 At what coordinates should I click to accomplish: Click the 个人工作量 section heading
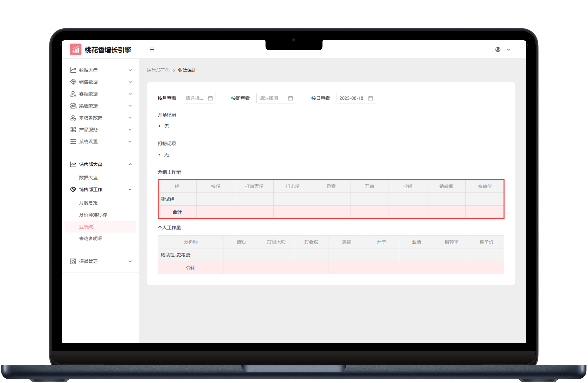[x=169, y=228]
